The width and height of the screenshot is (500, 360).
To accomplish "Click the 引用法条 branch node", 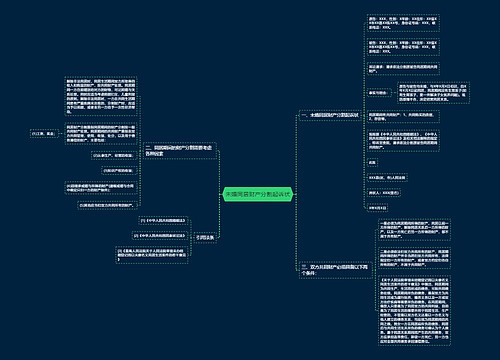I will pos(205,238).
